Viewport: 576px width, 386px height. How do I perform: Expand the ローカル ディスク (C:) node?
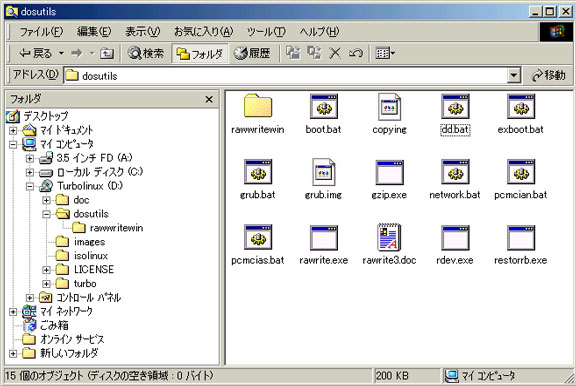30,172
